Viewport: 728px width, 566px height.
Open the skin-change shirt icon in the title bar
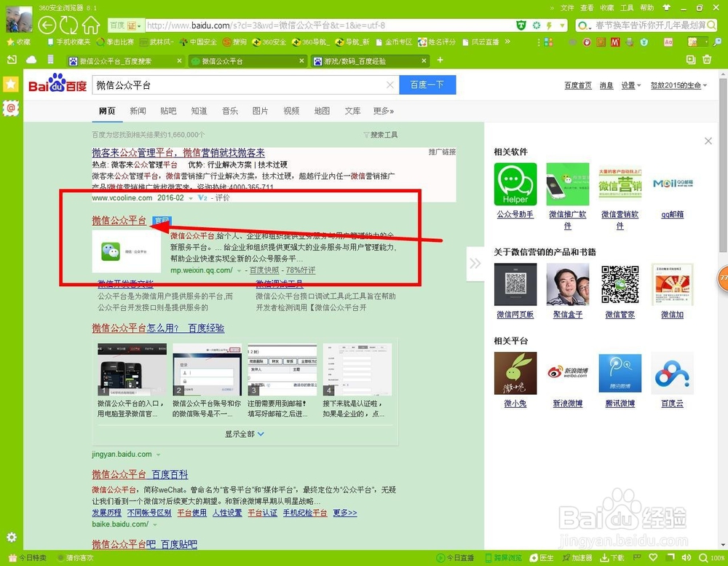click(x=667, y=7)
